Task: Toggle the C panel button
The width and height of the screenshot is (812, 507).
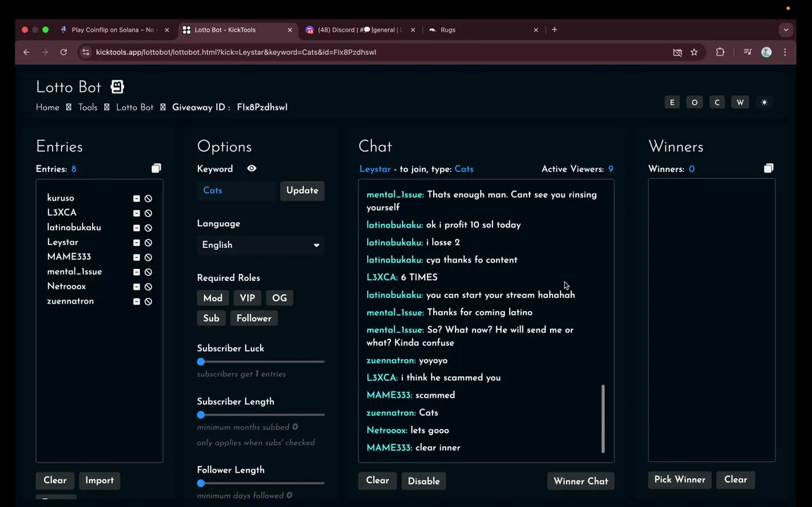Action: click(717, 103)
